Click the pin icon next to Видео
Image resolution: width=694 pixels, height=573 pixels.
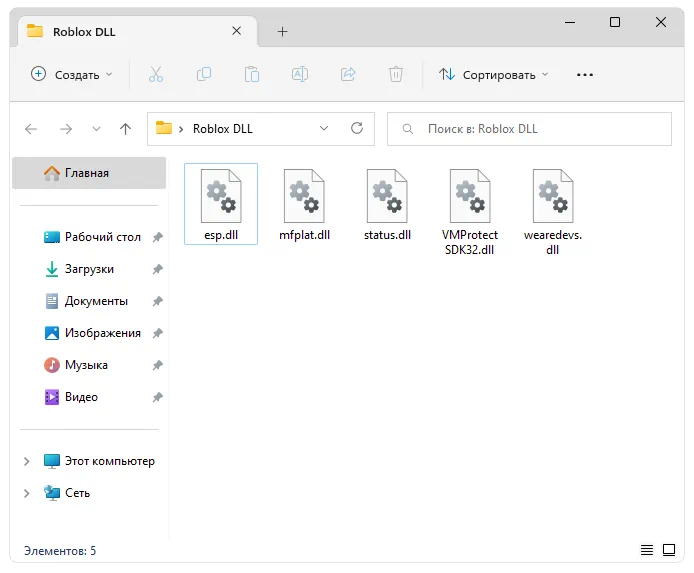(158, 397)
